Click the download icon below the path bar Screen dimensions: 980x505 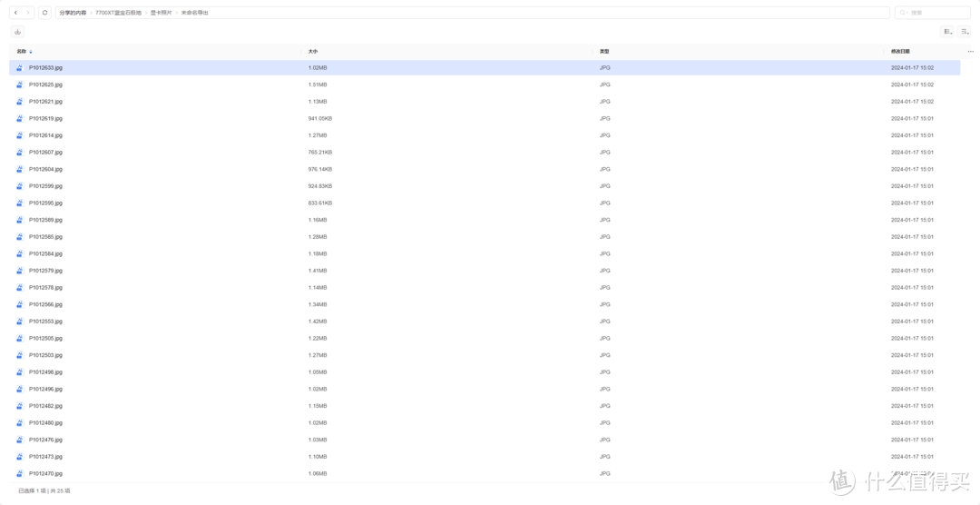click(x=17, y=32)
